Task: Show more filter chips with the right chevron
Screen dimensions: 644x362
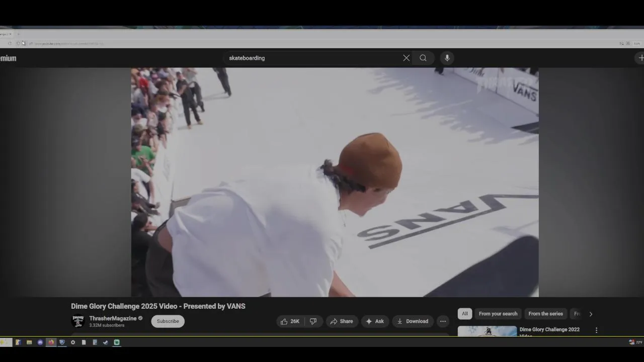Action: pos(591,314)
